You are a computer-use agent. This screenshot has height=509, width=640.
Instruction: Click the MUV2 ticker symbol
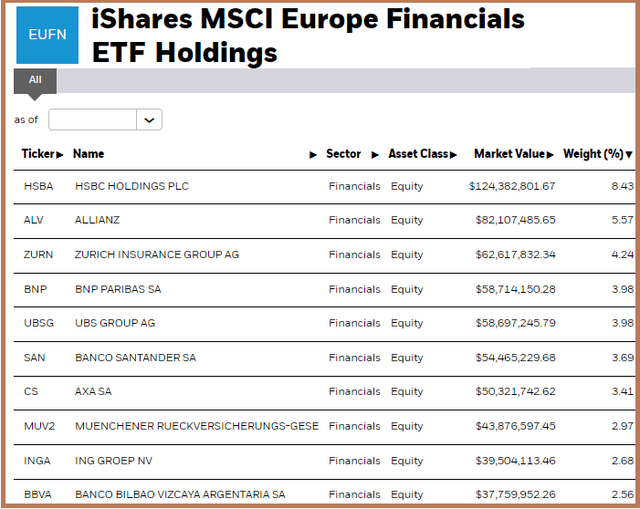point(38,426)
